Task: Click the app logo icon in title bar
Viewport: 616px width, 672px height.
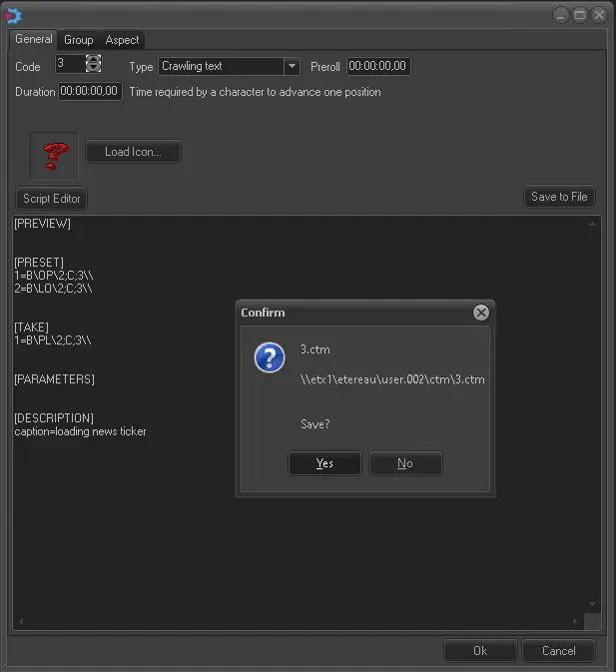Action: [13, 16]
